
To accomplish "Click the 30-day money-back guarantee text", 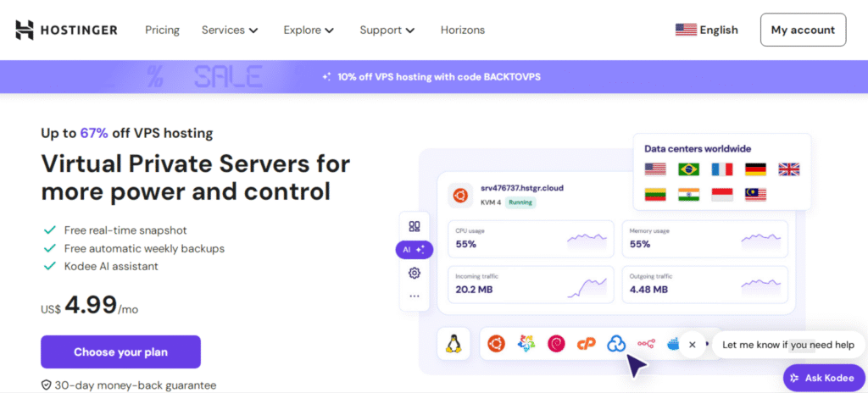I will 129,385.
